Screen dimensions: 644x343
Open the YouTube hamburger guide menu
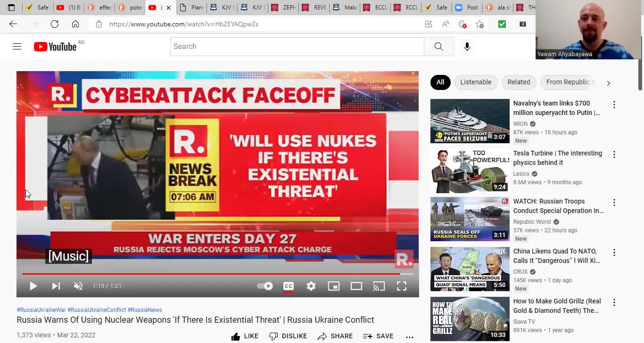pos(17,46)
